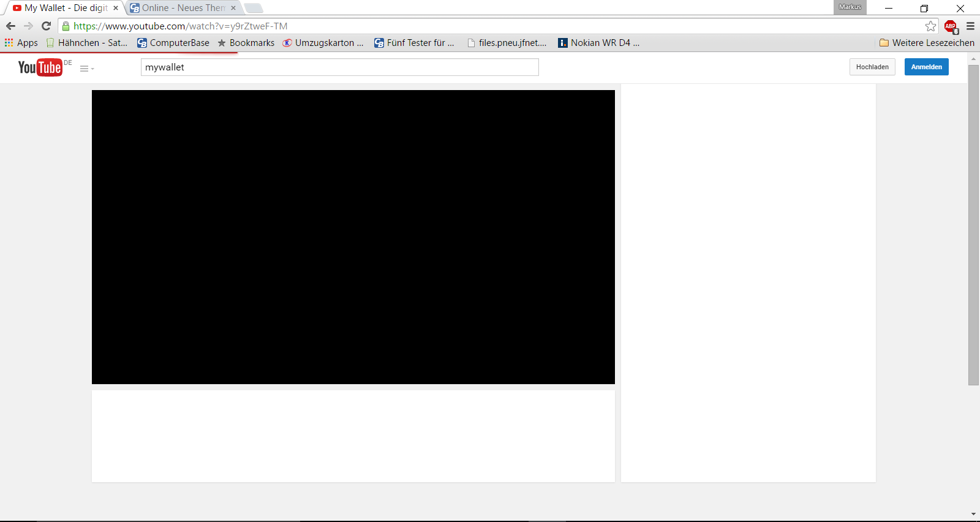Screen dimensions: 980x522
Task: Click the YouTube logo
Action: 40,67
